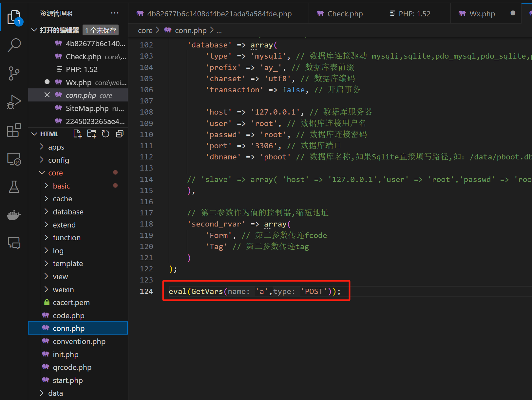Open 4b82677b6c140... in open editors
Image resolution: width=532 pixels, height=400 pixels.
click(x=78, y=44)
